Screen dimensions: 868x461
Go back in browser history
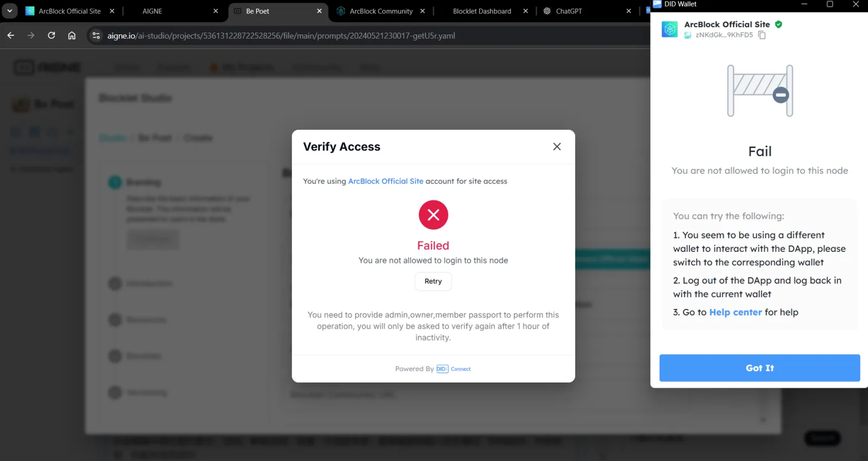pos(11,35)
